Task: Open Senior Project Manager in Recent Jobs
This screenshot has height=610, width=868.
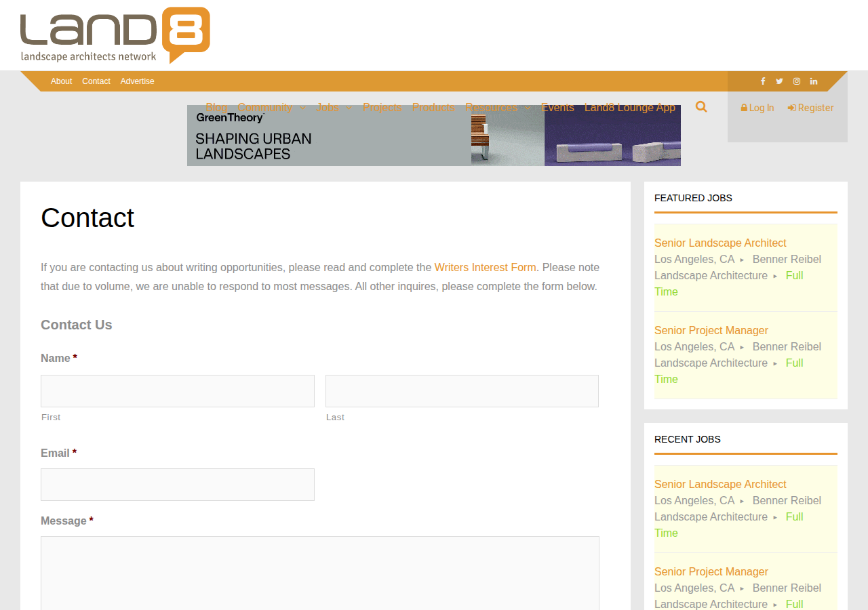Action: tap(711, 571)
